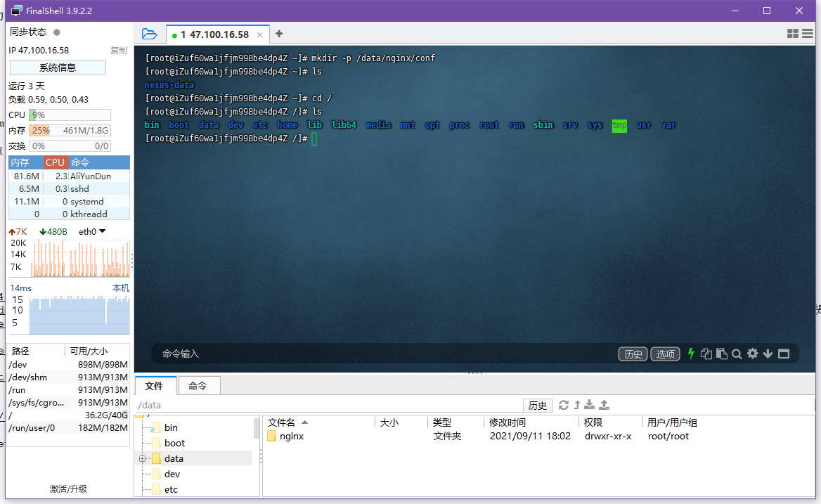Click the 系统信息 button
The height and width of the screenshot is (504, 821).
(58, 67)
